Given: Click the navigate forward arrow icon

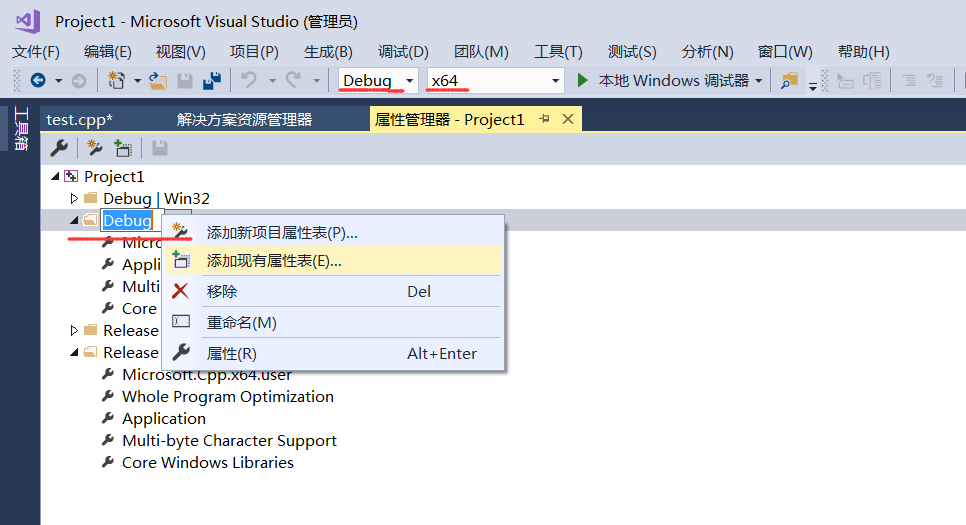Looking at the screenshot, I should (79, 81).
